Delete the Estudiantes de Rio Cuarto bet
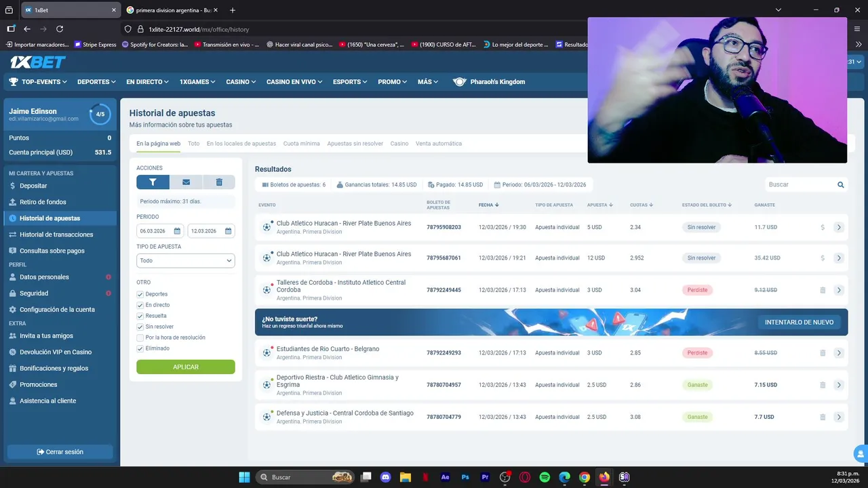 tap(823, 353)
